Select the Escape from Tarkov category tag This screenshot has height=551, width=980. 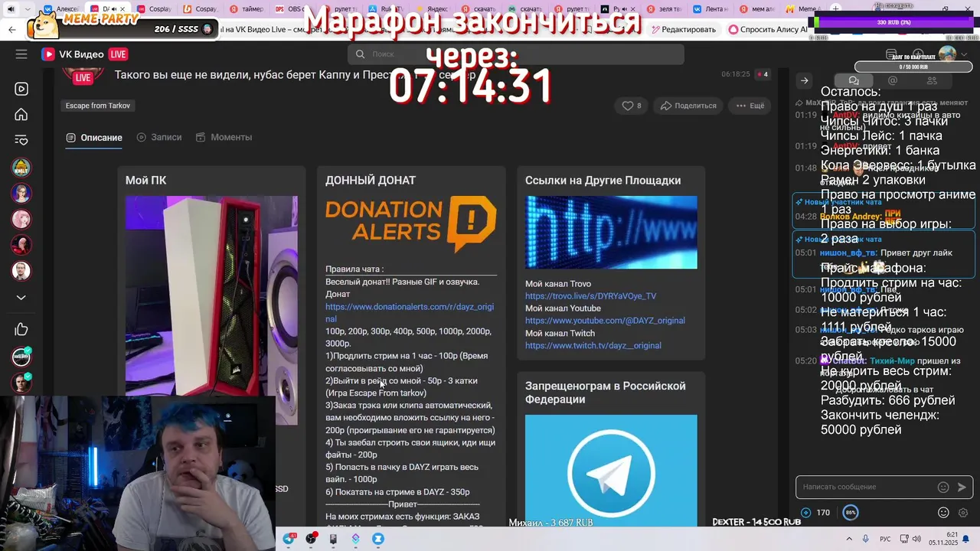click(98, 106)
